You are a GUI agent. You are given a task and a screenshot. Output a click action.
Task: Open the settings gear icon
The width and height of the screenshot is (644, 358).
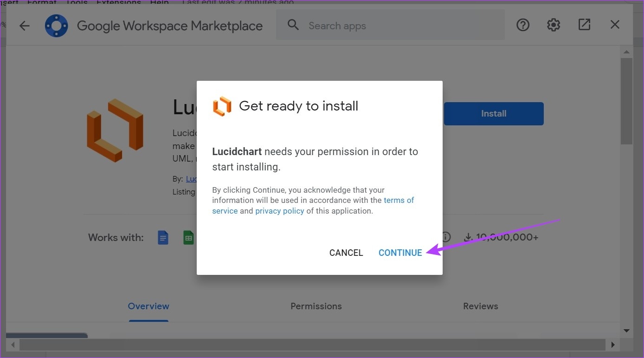pos(554,25)
